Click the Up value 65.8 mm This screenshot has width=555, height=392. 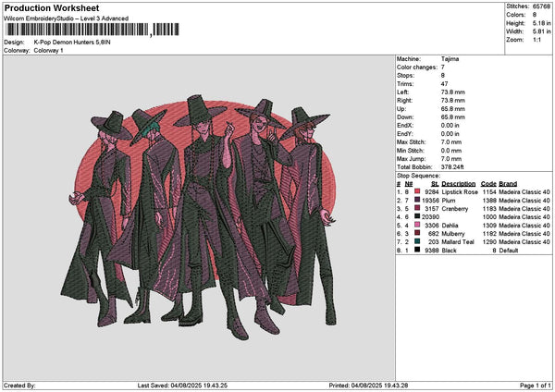coord(453,109)
